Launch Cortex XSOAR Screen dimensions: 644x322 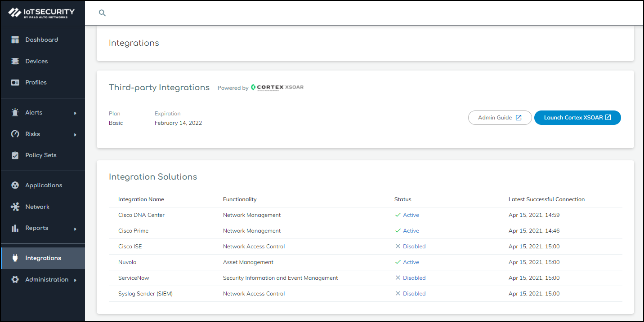577,118
